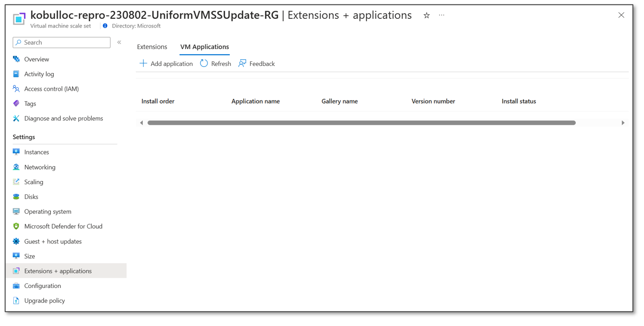Open Diagnose and solve problems
Screen dimensions: 644x326
[x=63, y=118]
